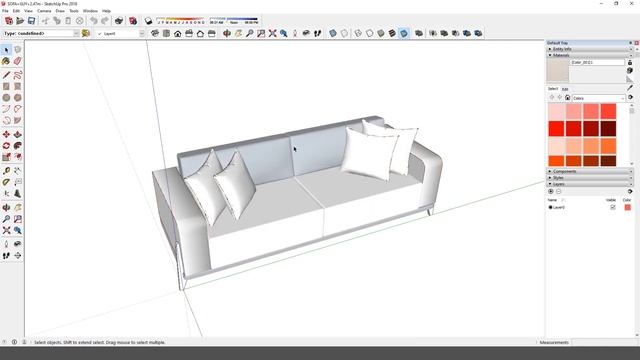Screen dimensions: 640x360
Task: Click Layer0 color swatch
Action: coord(627,207)
